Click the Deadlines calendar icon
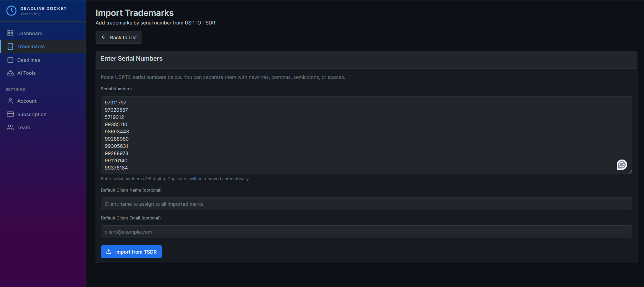This screenshot has width=644, height=287. (10, 60)
